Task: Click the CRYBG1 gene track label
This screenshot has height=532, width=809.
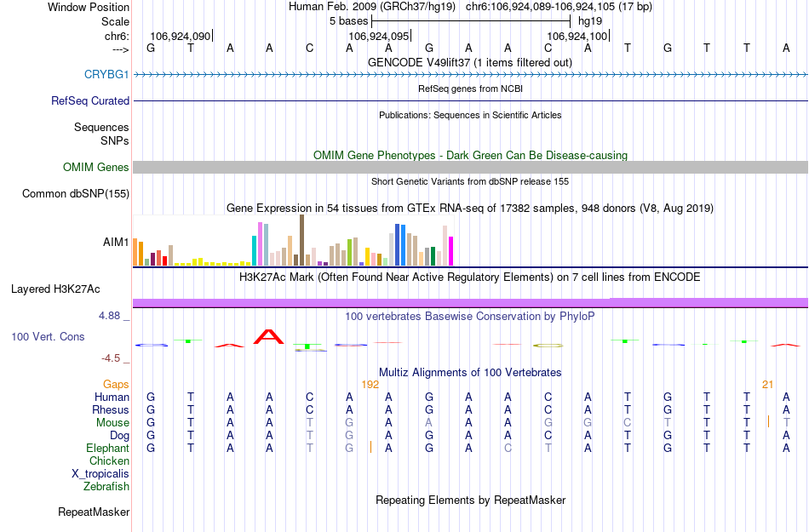Action: [106, 74]
